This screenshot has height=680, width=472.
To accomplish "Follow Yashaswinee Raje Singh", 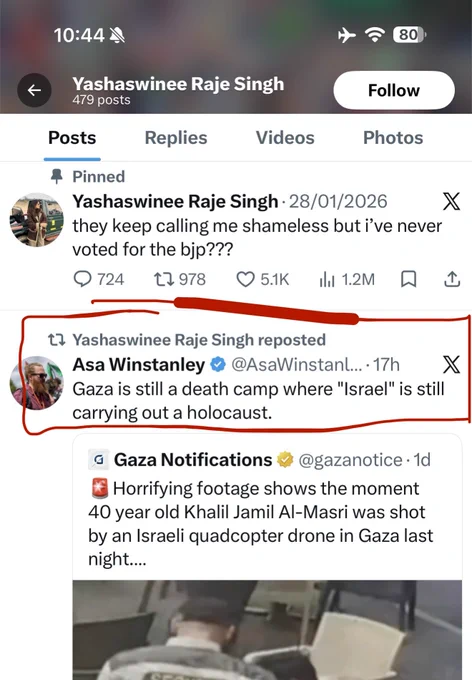I will click(394, 90).
